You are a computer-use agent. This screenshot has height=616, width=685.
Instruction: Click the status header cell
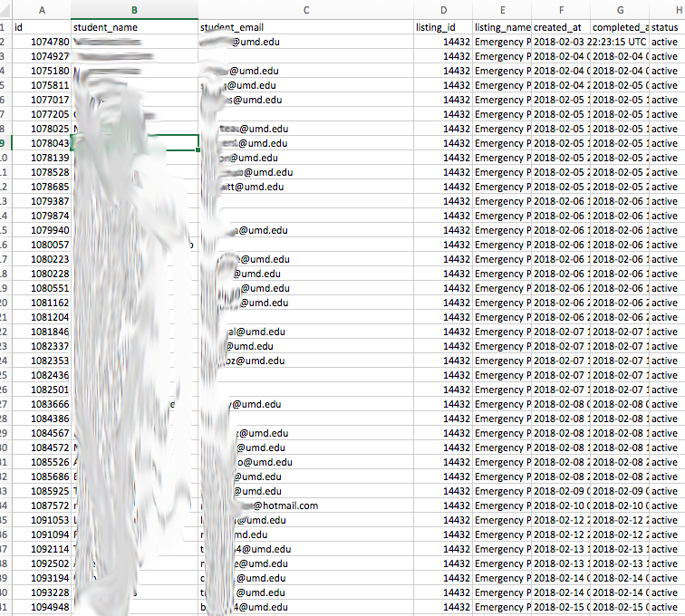[x=666, y=27]
